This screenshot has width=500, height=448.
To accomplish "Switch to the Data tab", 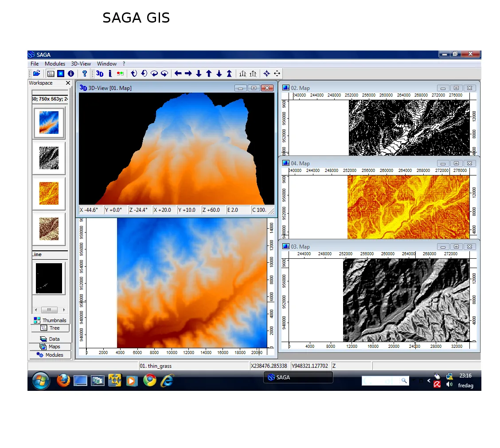I will (51, 339).
